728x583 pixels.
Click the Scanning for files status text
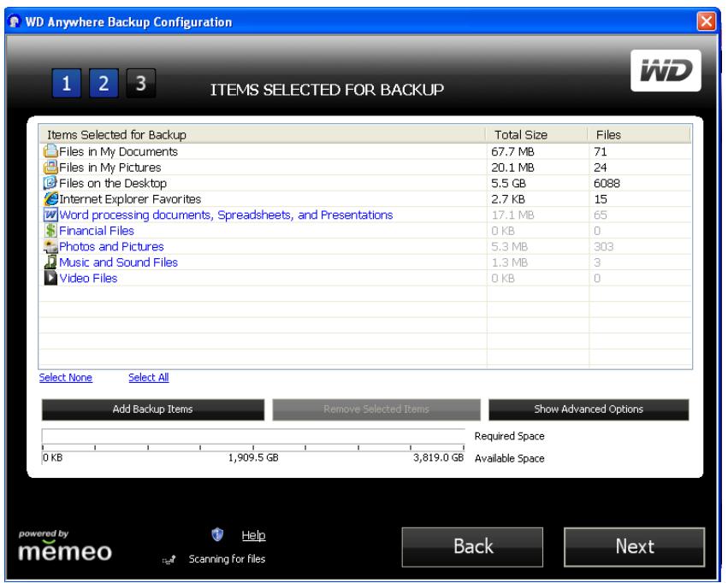[x=227, y=559]
